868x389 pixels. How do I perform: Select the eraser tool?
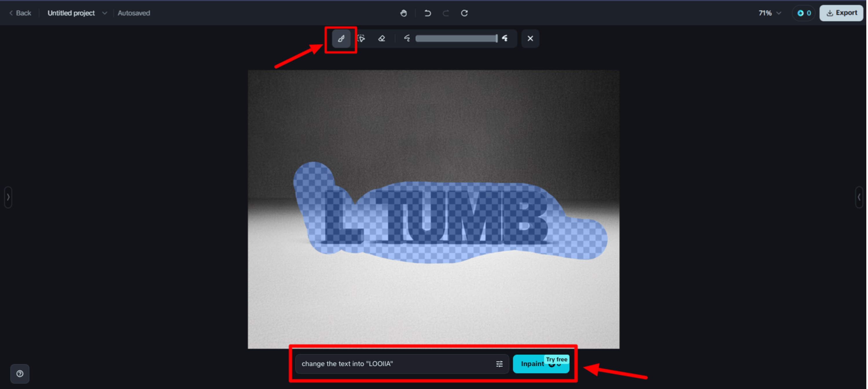[x=381, y=39]
